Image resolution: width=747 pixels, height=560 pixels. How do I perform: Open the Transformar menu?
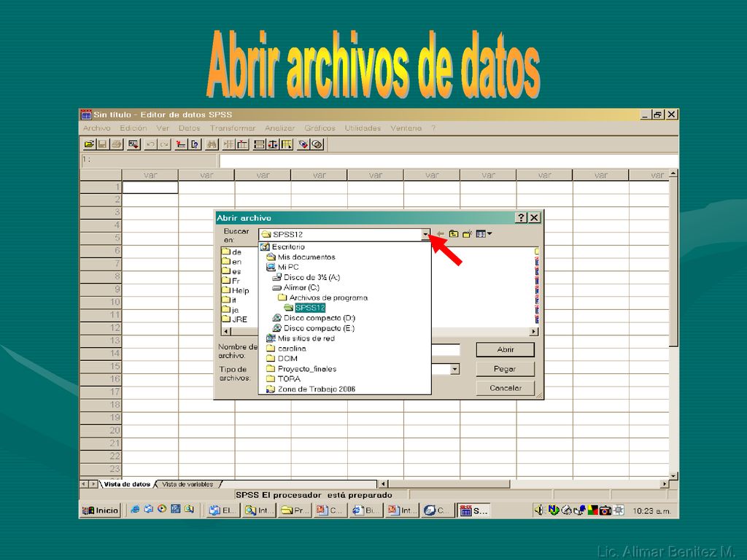(233, 128)
